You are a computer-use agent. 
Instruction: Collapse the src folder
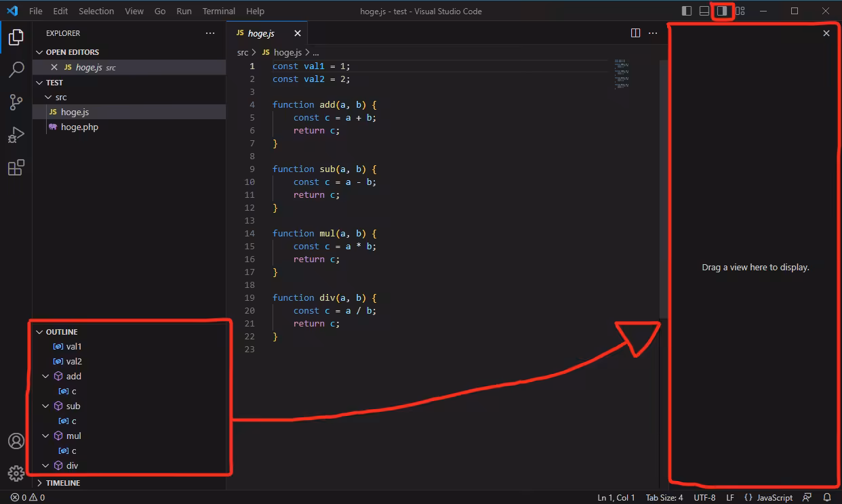[x=47, y=97]
